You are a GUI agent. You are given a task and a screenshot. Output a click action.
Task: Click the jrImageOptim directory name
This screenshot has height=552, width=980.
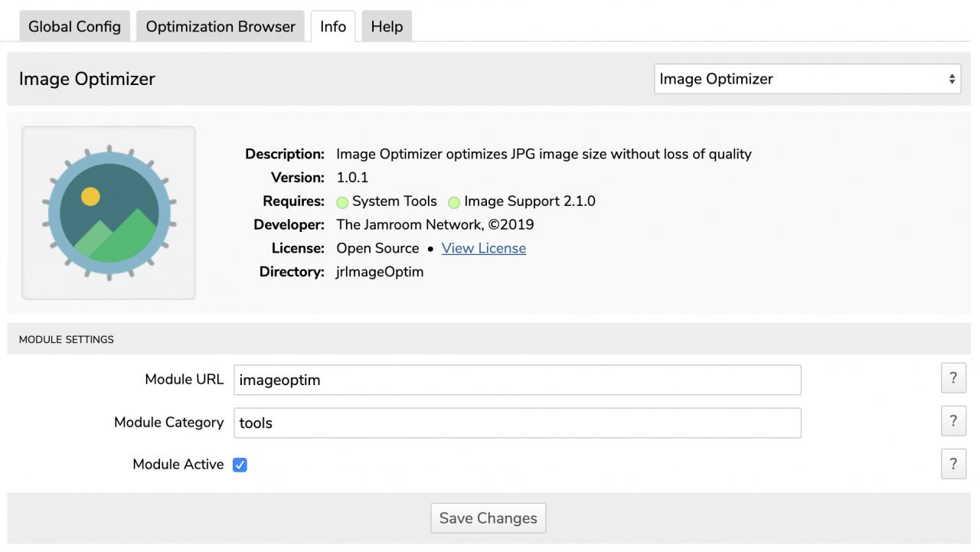click(380, 272)
